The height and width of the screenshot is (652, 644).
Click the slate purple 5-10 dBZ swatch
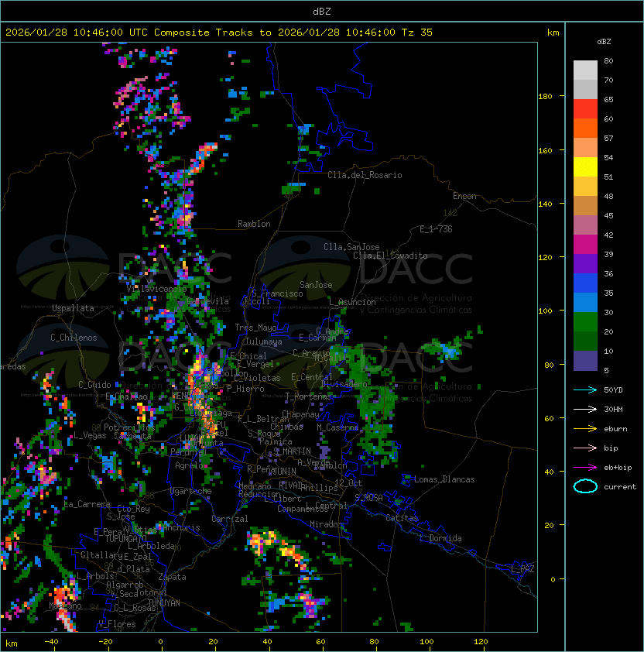585,361
